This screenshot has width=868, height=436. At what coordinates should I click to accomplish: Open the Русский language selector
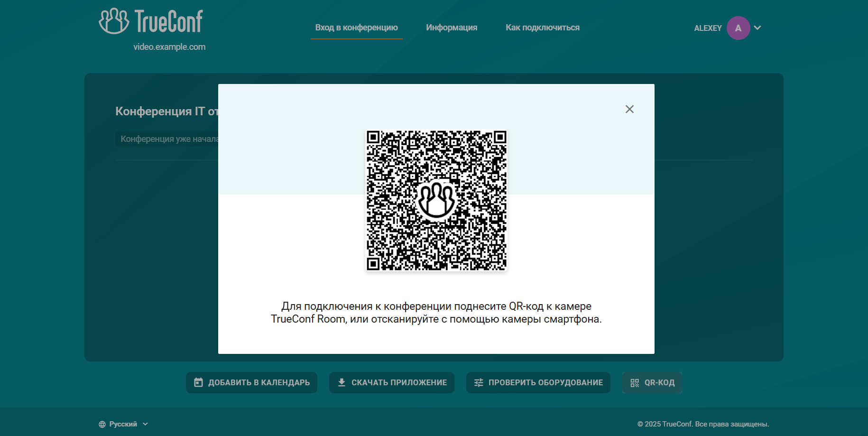coord(122,424)
